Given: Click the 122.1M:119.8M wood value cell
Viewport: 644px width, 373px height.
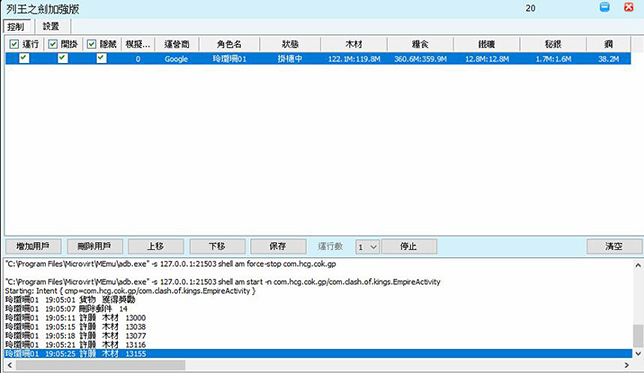Looking at the screenshot, I should pos(354,59).
